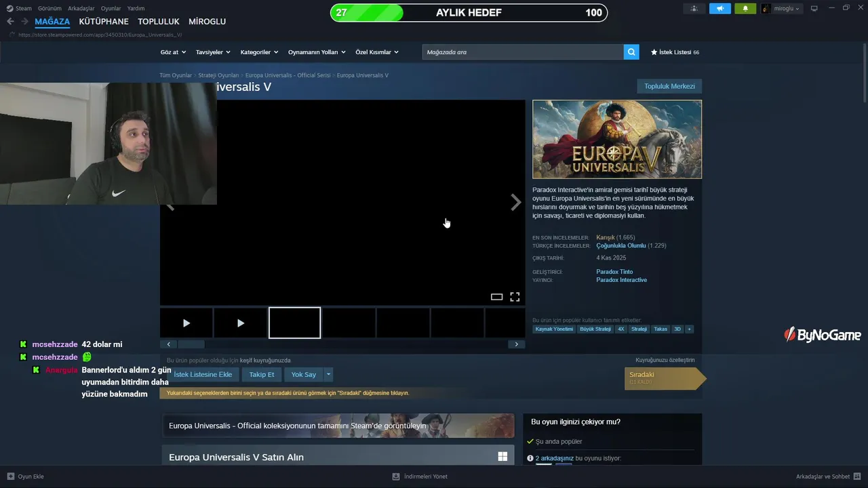The image size is (868, 488).
Task: Click the Topluluk Merkezi button
Action: click(669, 86)
